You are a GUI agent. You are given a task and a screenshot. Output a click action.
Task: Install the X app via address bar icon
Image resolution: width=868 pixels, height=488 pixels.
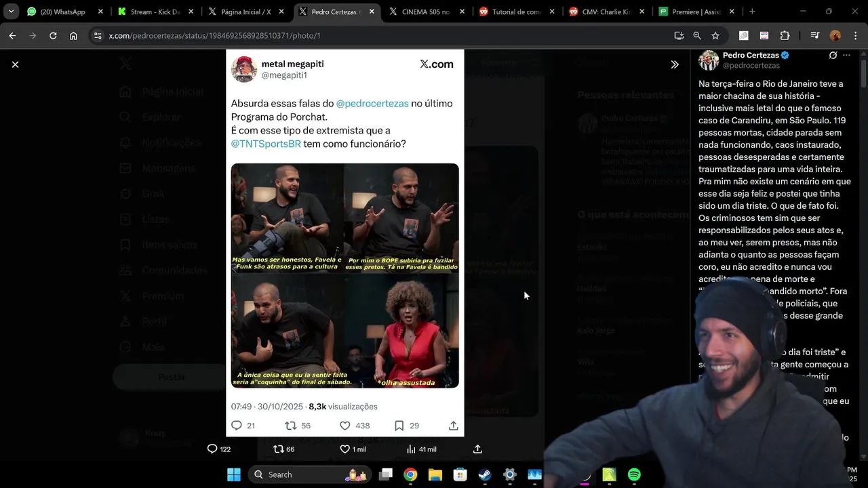click(x=679, y=36)
